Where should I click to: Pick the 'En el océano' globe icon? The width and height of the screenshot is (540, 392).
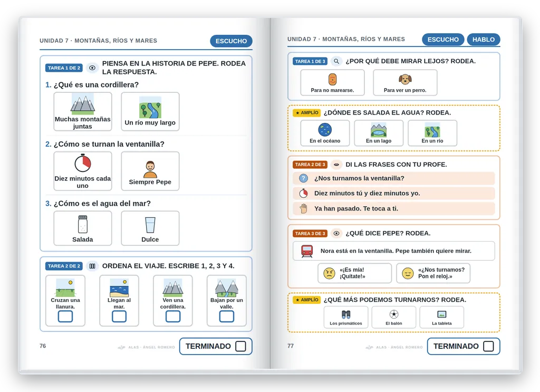(x=325, y=130)
